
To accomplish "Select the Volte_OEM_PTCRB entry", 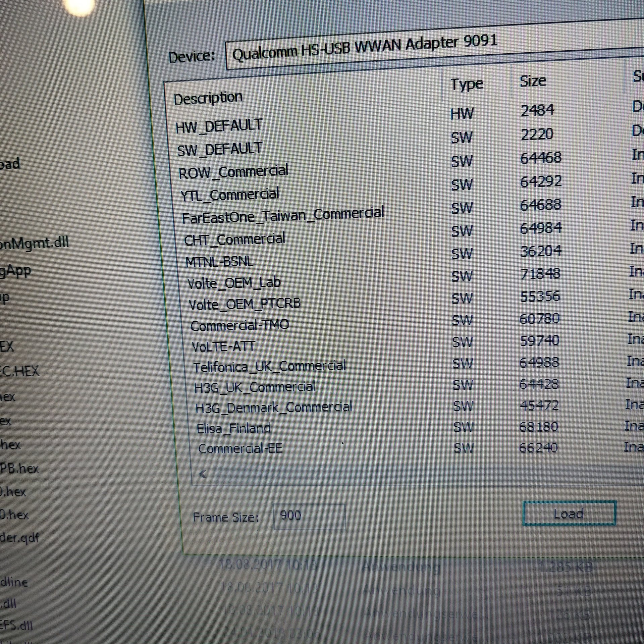I will [x=245, y=304].
